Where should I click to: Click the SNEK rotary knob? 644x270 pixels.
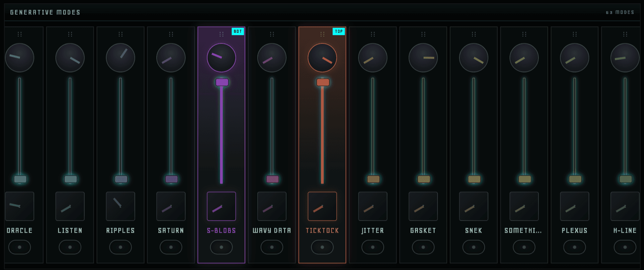click(x=474, y=58)
